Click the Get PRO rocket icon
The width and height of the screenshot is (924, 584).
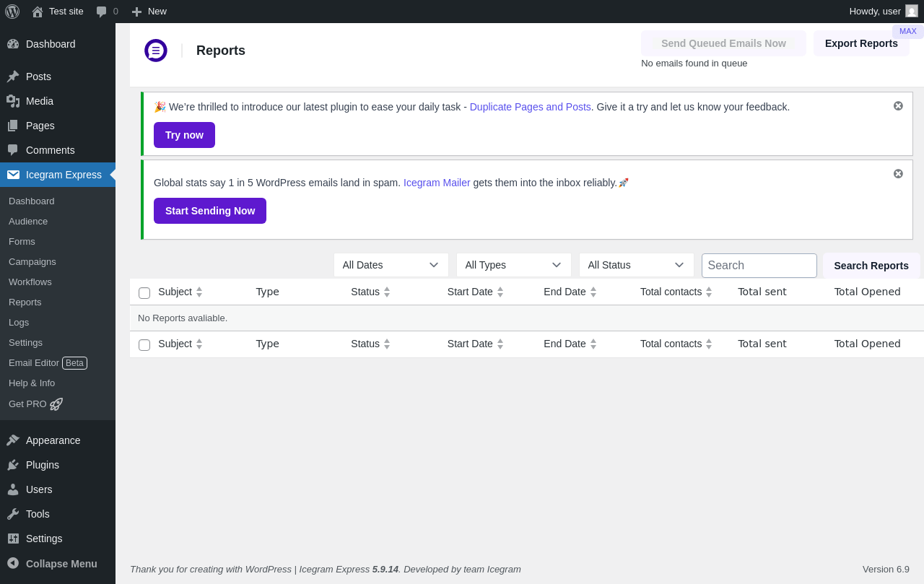tap(56, 404)
